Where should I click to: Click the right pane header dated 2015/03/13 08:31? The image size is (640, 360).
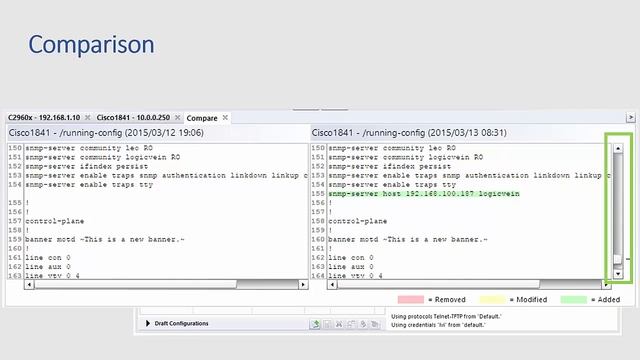[x=409, y=133]
